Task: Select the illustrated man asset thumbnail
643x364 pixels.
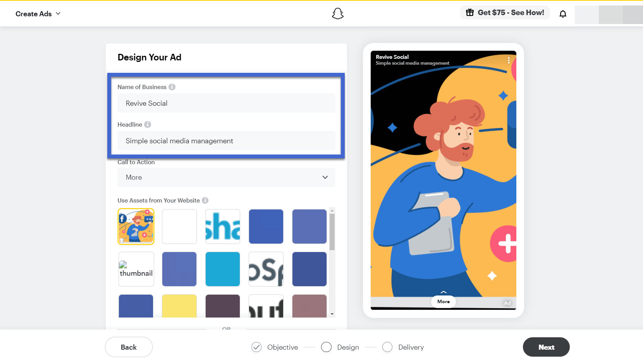Action: [x=136, y=227]
